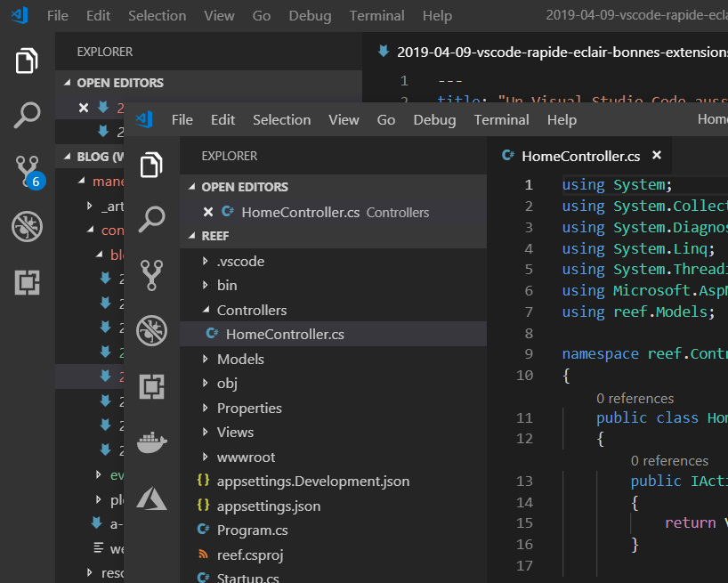Open Debug menu in front window

434,120
